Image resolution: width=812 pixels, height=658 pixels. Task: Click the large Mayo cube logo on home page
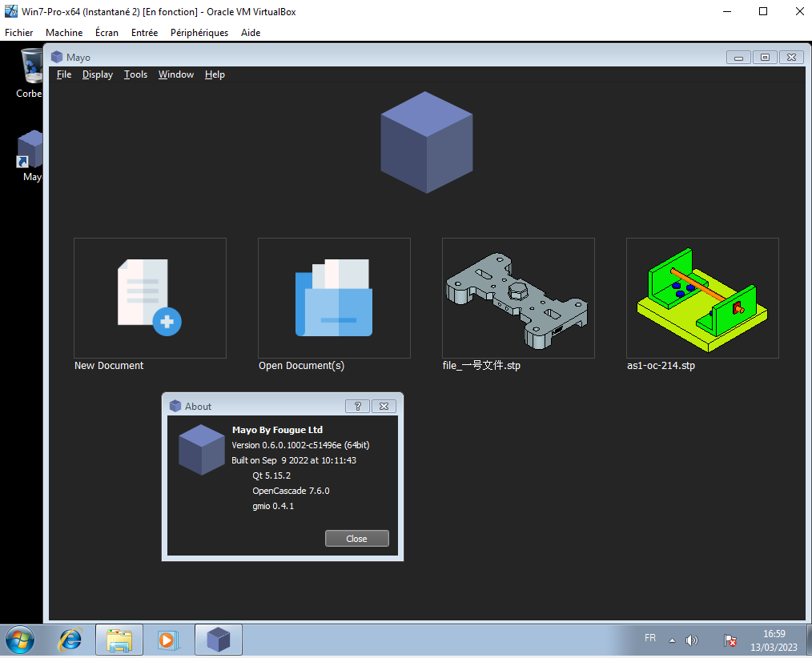[x=427, y=142]
